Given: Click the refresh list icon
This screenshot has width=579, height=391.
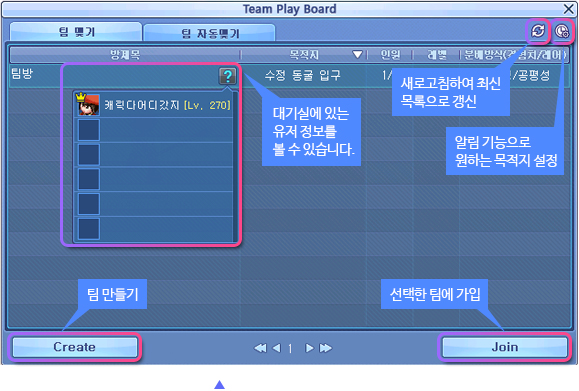Looking at the screenshot, I should [x=538, y=31].
